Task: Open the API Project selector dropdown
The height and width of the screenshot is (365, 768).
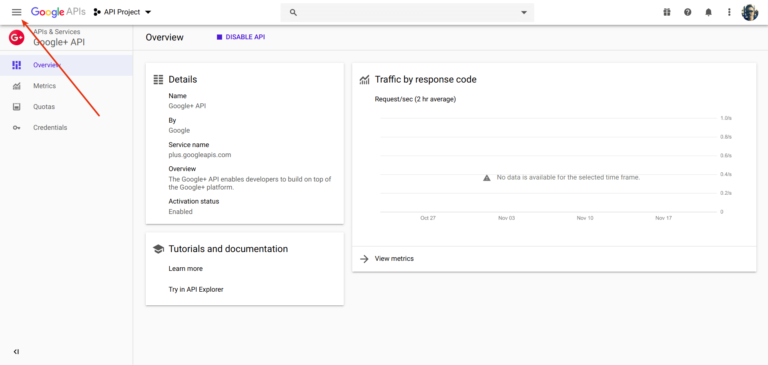Action: tap(122, 12)
